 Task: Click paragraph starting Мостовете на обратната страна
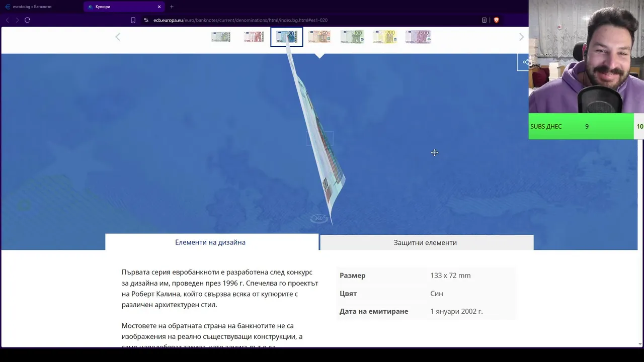click(x=212, y=336)
